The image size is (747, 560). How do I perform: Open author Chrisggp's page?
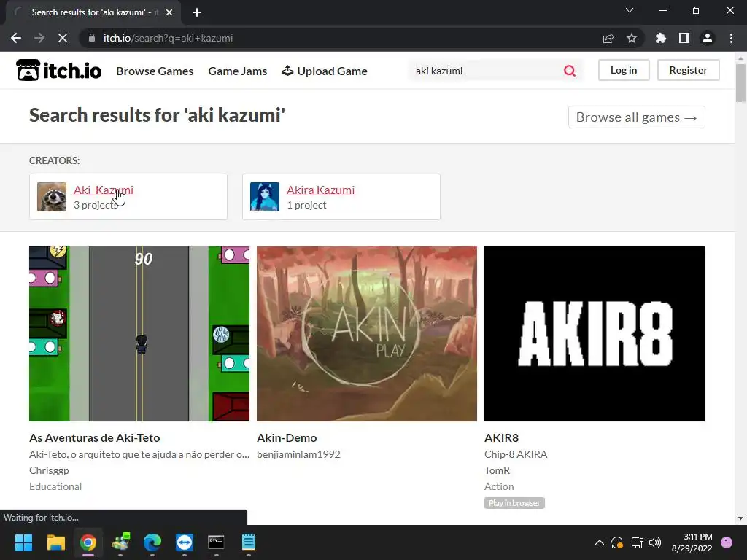tap(49, 470)
